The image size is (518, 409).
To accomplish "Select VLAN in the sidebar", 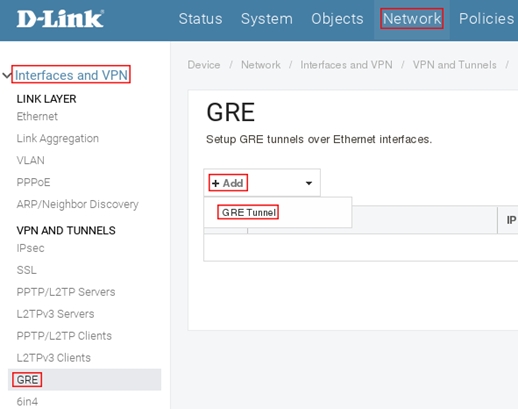I will 30,160.
